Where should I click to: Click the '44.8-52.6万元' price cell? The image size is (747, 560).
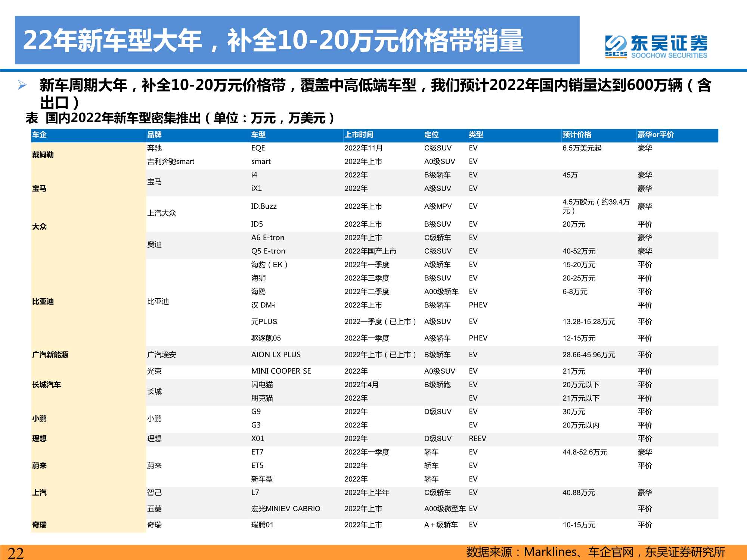point(585,452)
